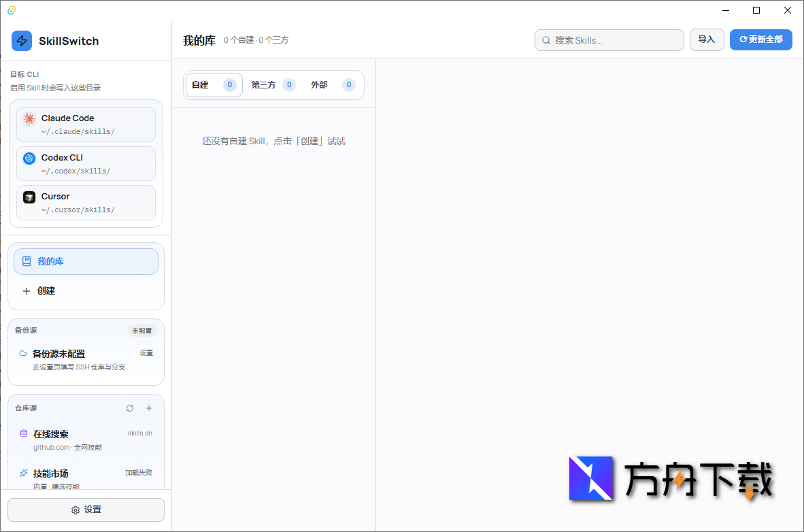The height and width of the screenshot is (532, 804).
Task: Open the 导入 button
Action: click(x=707, y=39)
